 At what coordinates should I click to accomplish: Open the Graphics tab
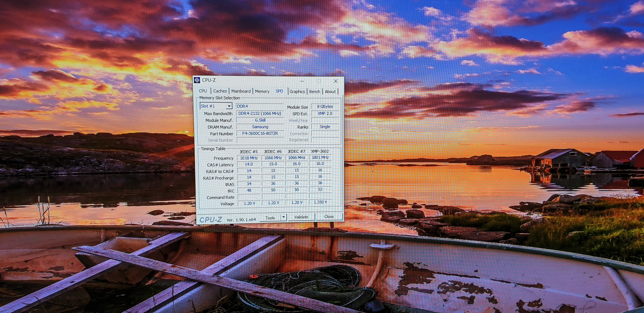pyautogui.click(x=297, y=92)
